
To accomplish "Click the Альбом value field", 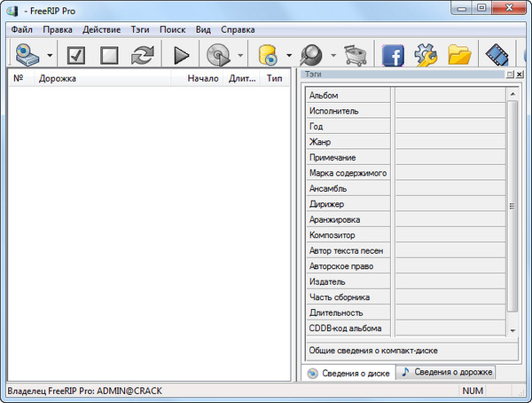I will click(x=450, y=95).
